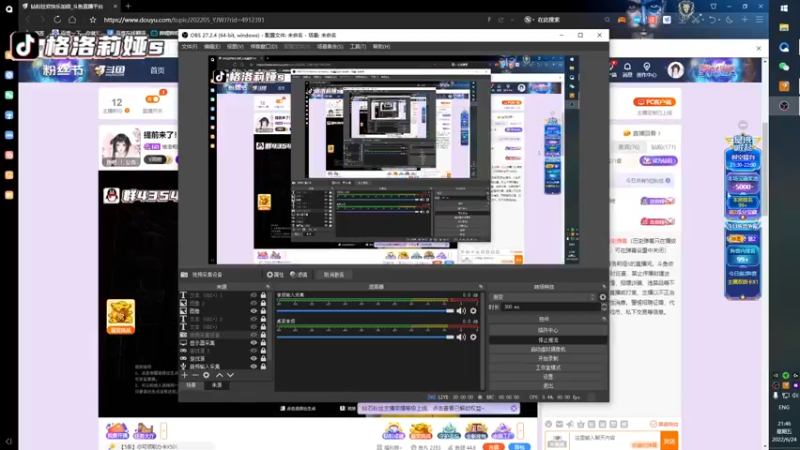Screen dimensions: 800x450
Task: Toggle visibility of 文本 (GDI+) 2 source
Action: tap(254, 319)
